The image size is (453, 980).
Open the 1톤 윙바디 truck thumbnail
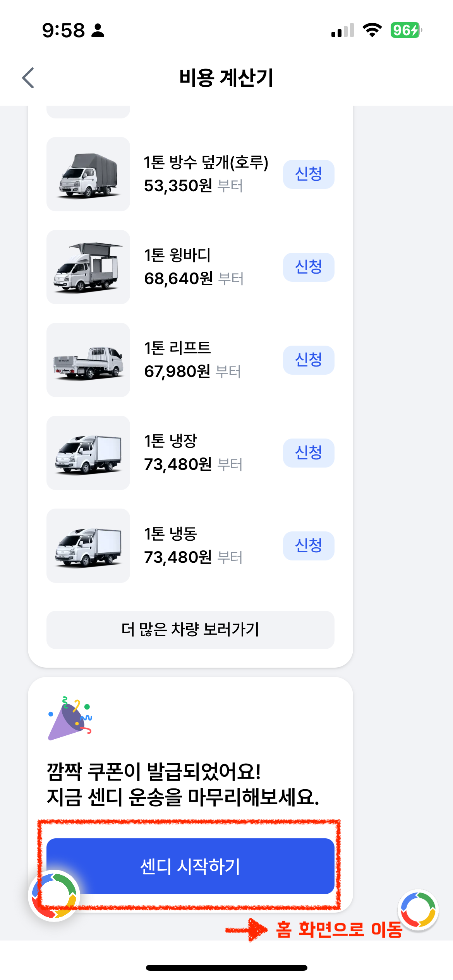click(88, 267)
